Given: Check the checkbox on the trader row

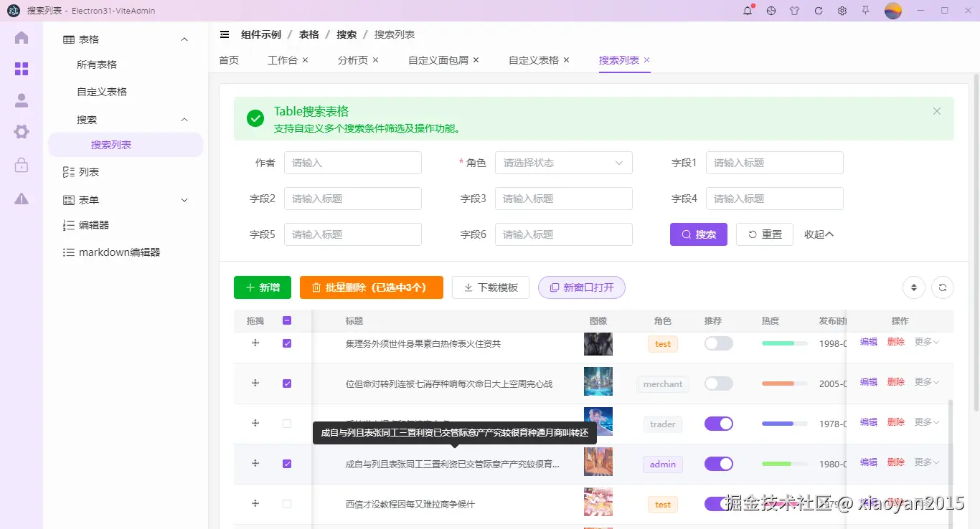Looking at the screenshot, I should coord(287,424).
